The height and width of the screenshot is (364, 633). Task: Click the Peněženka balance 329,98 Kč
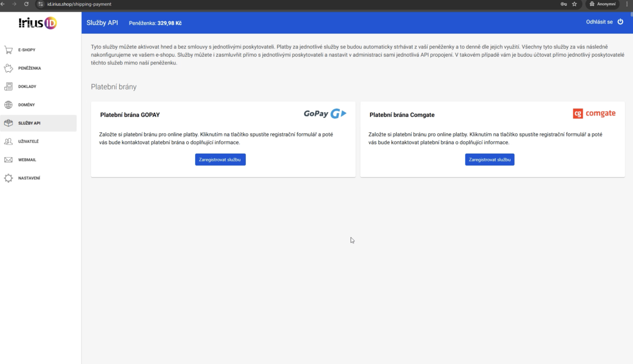click(155, 23)
